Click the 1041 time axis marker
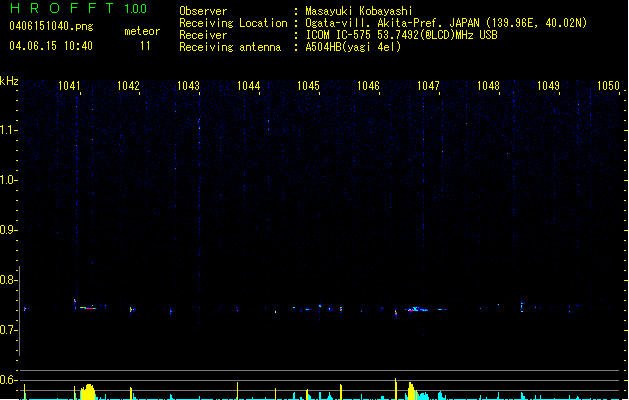The image size is (629, 400). point(69,86)
